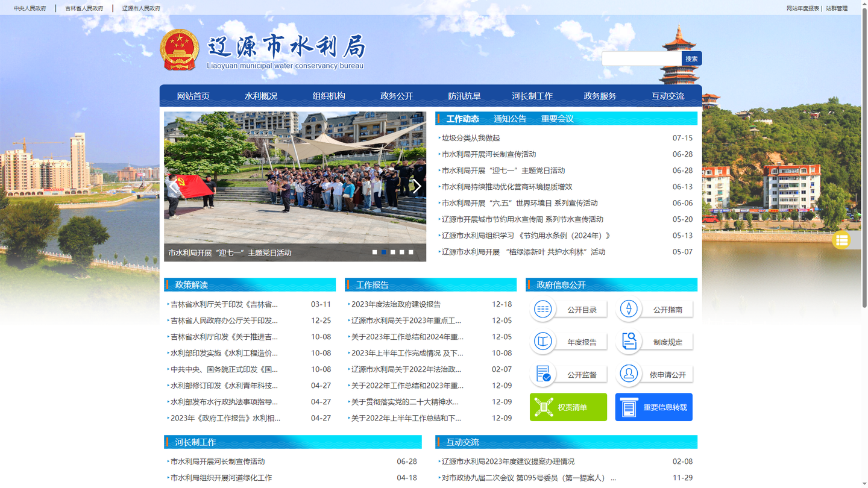Go to previous slide with left arrow
Screen dimensions: 868x488
pyautogui.click(x=174, y=186)
